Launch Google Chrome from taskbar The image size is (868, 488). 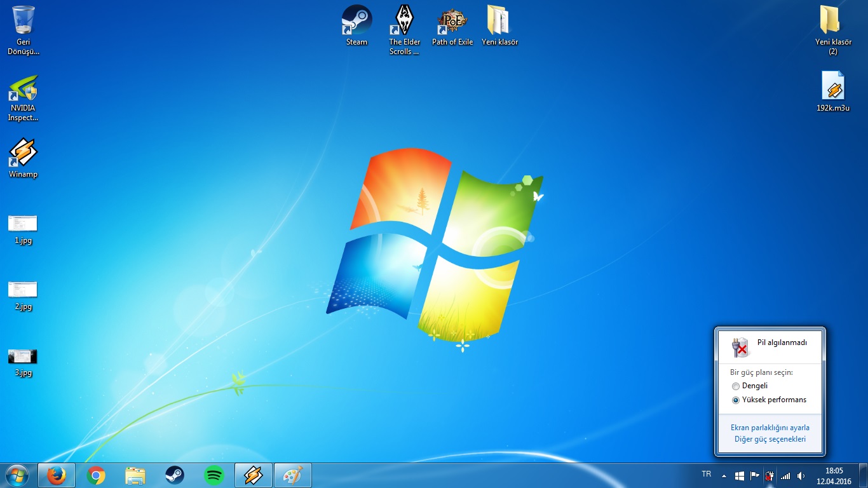tap(96, 475)
